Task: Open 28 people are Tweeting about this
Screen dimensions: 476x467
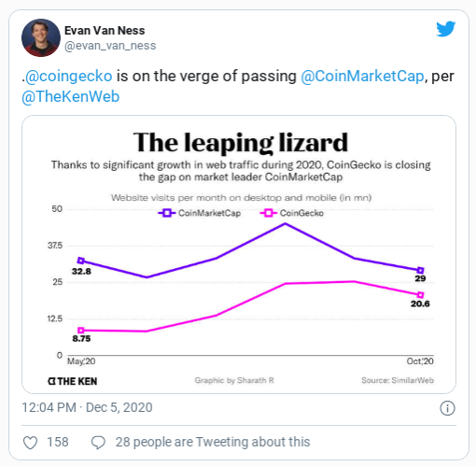Action: 213,442
